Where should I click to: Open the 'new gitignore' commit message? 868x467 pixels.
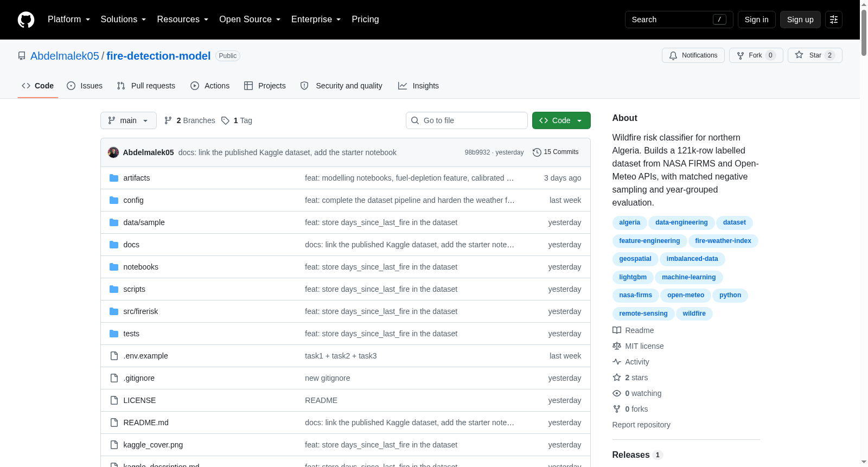[328, 378]
